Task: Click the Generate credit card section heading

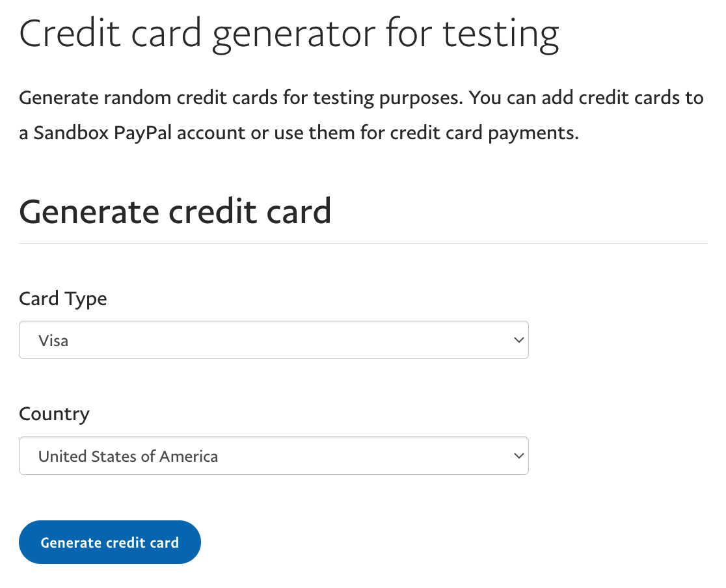Action: (x=175, y=211)
